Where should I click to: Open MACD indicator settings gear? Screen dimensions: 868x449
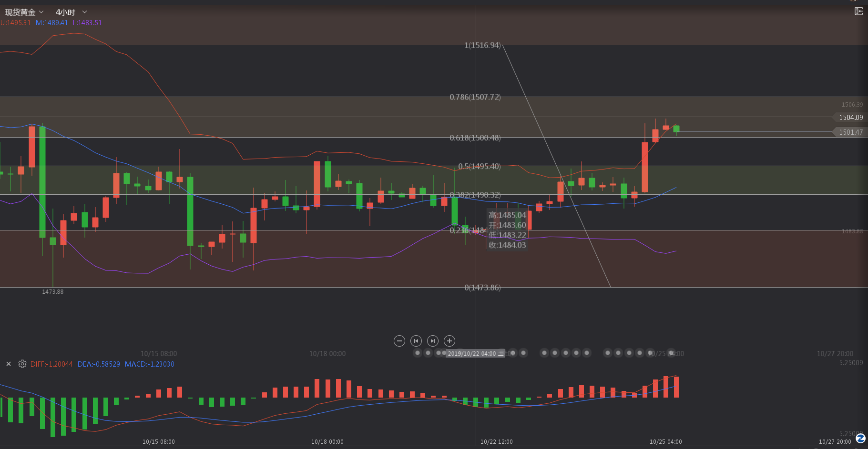pos(22,364)
